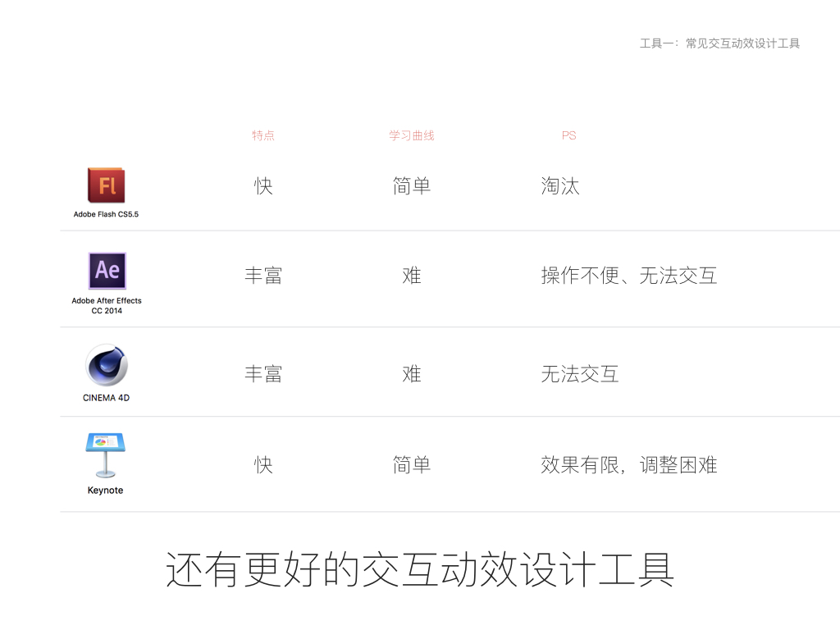
Task: Click the Adobe After Effects icon
Action: click(x=107, y=271)
